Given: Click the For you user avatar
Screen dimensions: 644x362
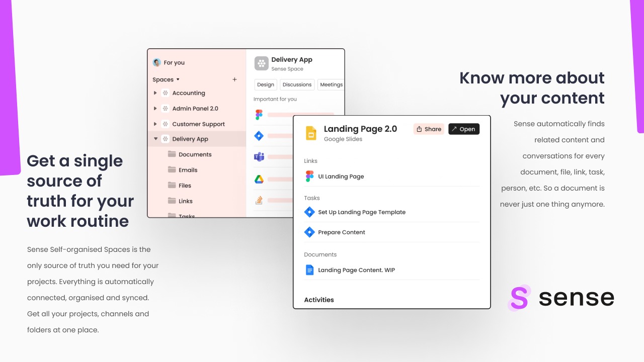Looking at the screenshot, I should tap(156, 62).
